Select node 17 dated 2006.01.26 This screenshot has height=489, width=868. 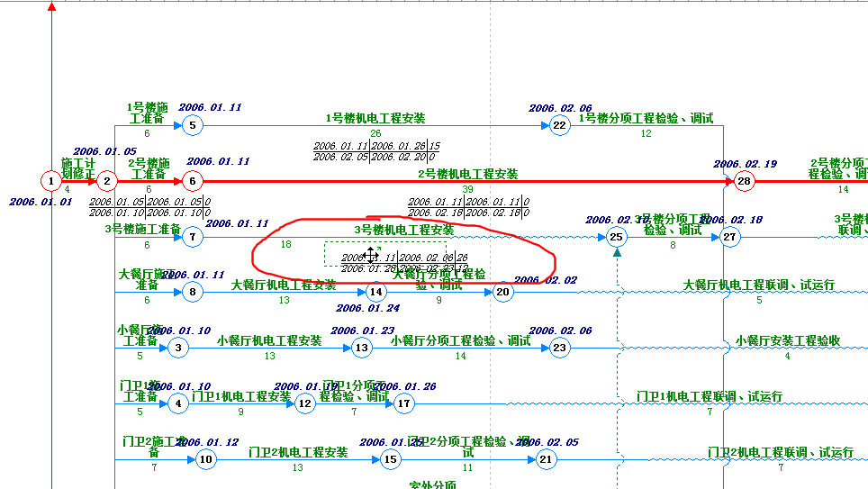(x=404, y=403)
